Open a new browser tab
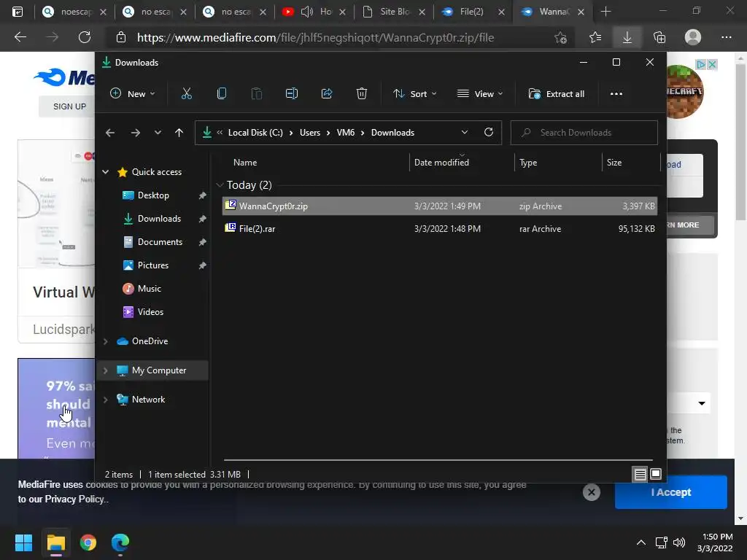The width and height of the screenshot is (747, 560). click(605, 12)
